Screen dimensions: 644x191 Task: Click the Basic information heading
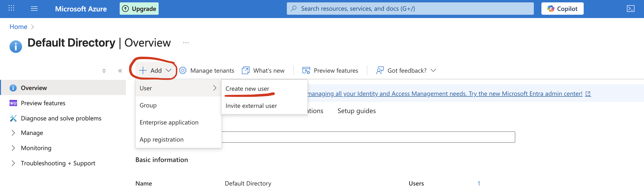click(161, 160)
